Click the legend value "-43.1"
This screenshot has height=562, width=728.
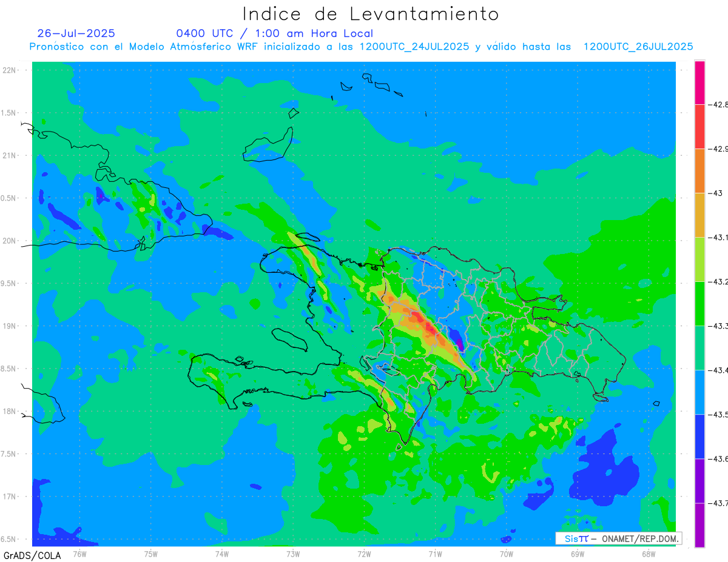coord(718,238)
